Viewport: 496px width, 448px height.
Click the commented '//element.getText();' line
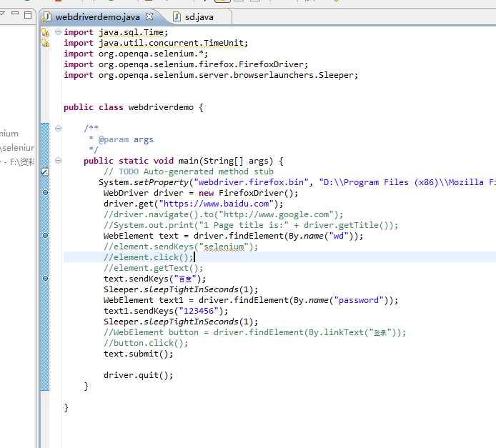click(154, 269)
